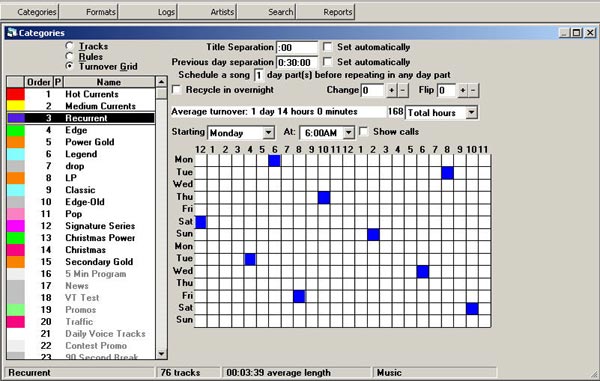Click the Flip minus stepper button
Image resolution: width=600 pixels, height=381 pixels.
(x=473, y=90)
